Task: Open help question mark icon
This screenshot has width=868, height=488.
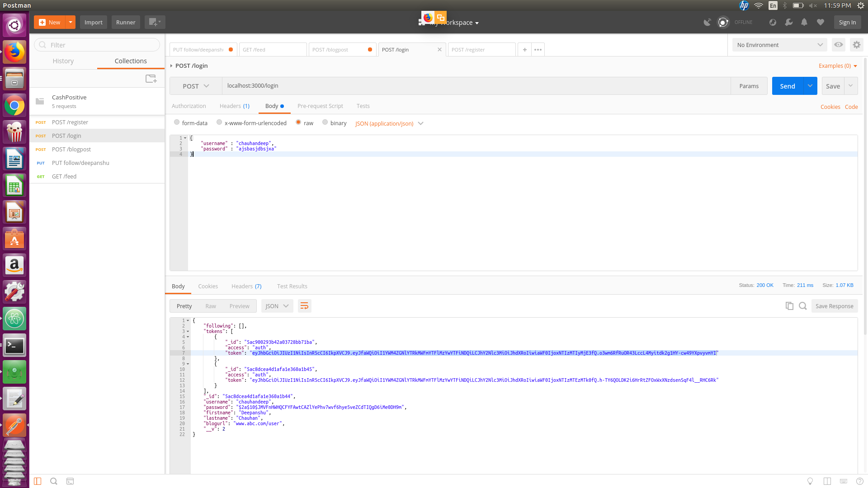Action: point(860,481)
